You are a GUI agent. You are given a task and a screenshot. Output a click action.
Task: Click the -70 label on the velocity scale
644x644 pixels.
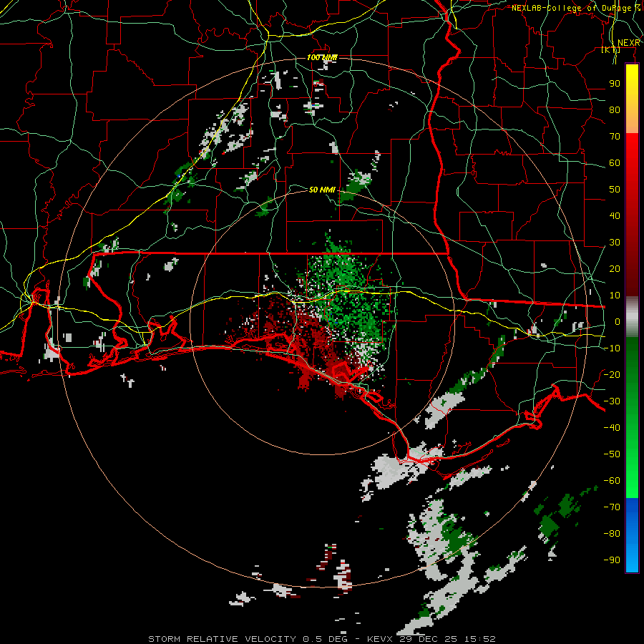pyautogui.click(x=612, y=507)
